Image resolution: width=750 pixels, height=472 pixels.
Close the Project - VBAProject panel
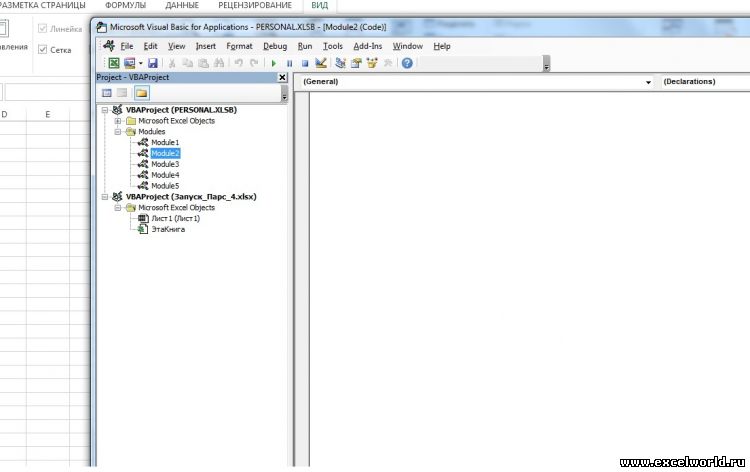coord(282,77)
